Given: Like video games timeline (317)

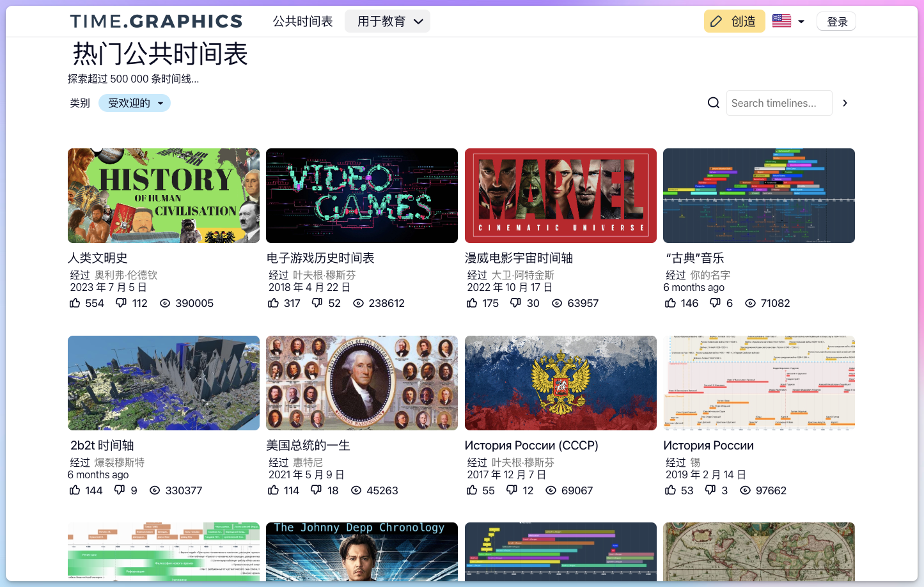Looking at the screenshot, I should coord(273,303).
